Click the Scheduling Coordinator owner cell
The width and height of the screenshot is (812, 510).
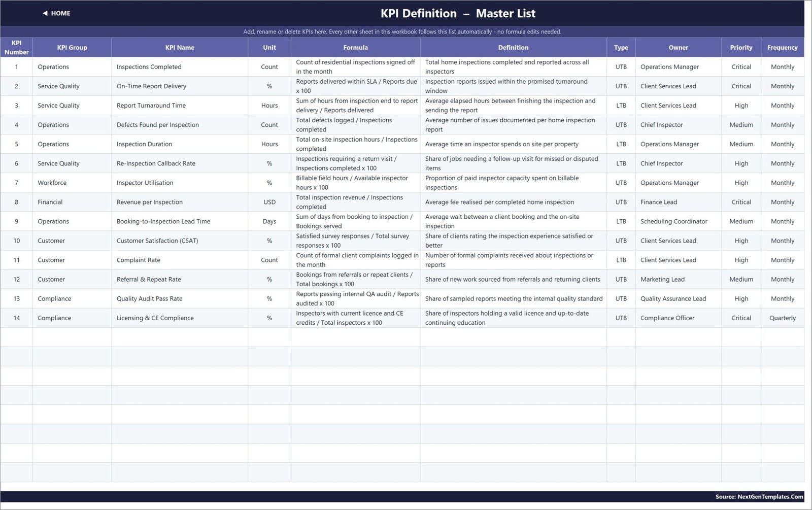(x=679, y=221)
